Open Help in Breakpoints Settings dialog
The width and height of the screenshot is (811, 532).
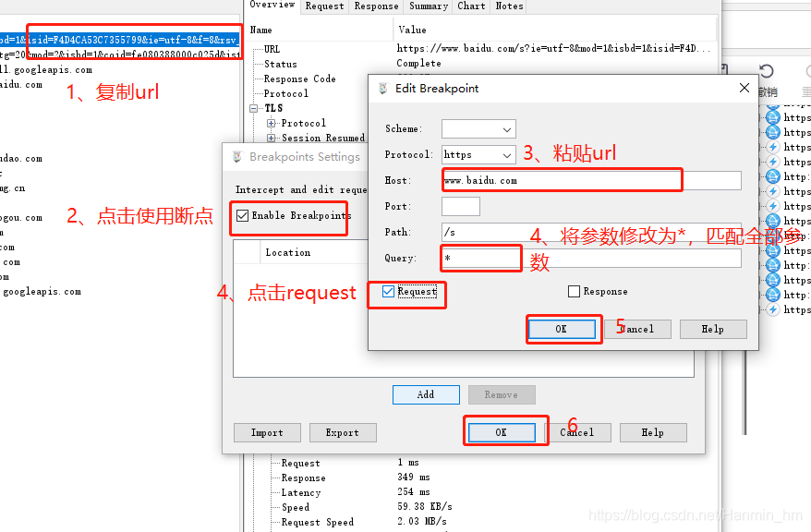pyautogui.click(x=653, y=433)
